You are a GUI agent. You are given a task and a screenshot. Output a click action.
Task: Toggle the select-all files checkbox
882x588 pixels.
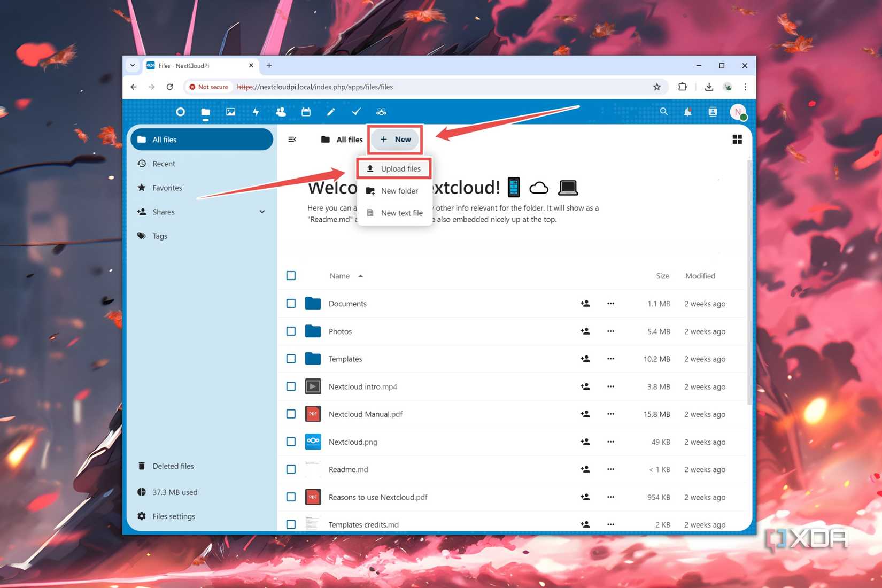(x=291, y=276)
